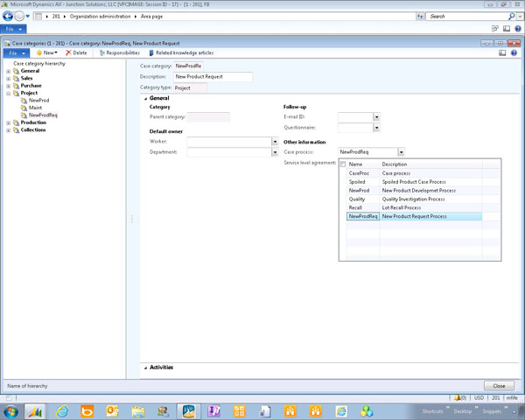Expand the Case process dropdown

click(x=401, y=152)
